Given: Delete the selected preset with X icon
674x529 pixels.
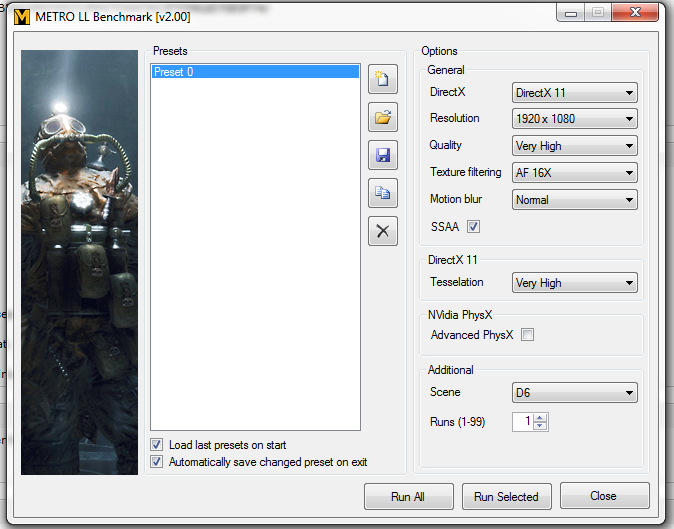Looking at the screenshot, I should (383, 231).
